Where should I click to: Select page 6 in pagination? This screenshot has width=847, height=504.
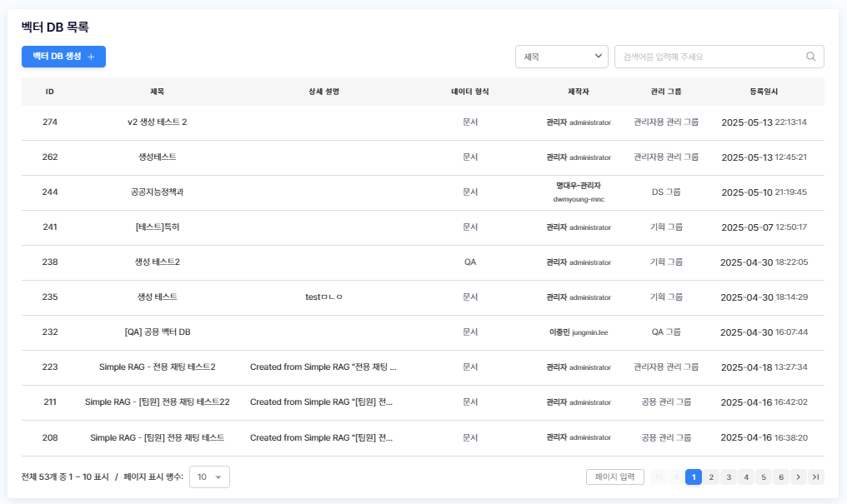(781, 477)
